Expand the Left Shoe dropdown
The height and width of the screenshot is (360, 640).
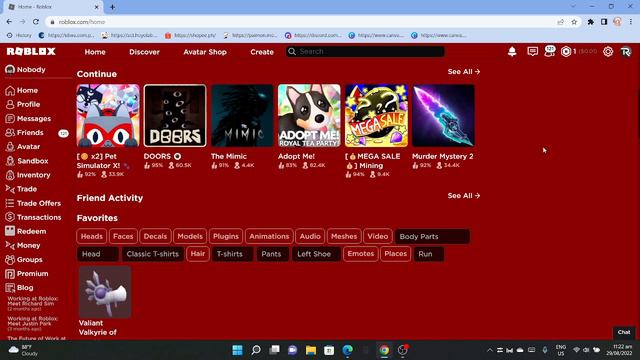coord(316,254)
